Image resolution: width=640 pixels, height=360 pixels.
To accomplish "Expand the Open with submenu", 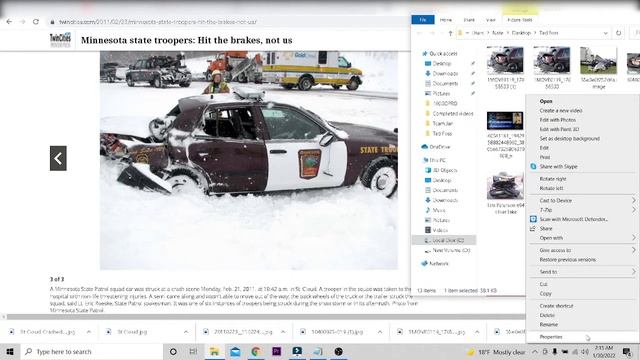I will pyautogui.click(x=583, y=238).
